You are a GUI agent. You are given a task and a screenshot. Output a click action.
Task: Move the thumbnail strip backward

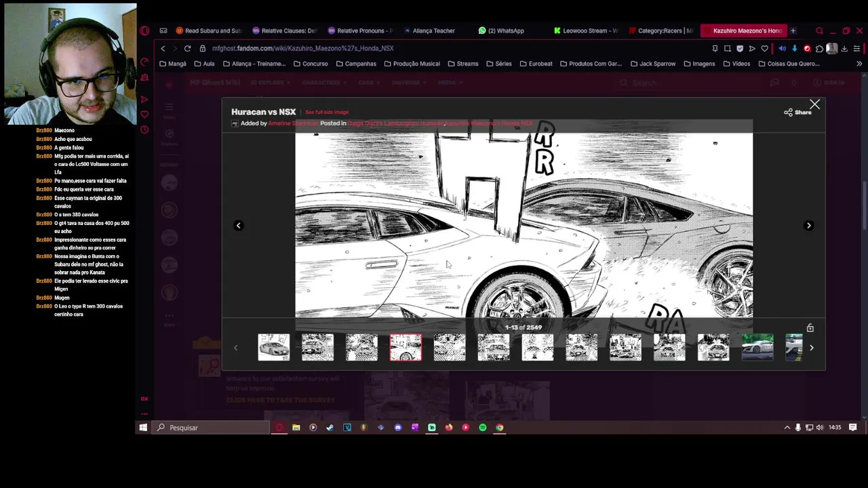[x=235, y=348]
